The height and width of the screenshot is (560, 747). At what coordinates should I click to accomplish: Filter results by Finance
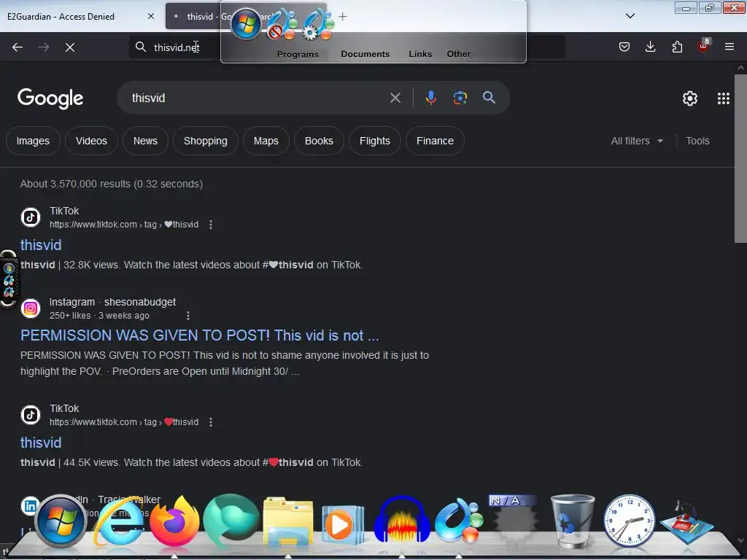pos(435,141)
